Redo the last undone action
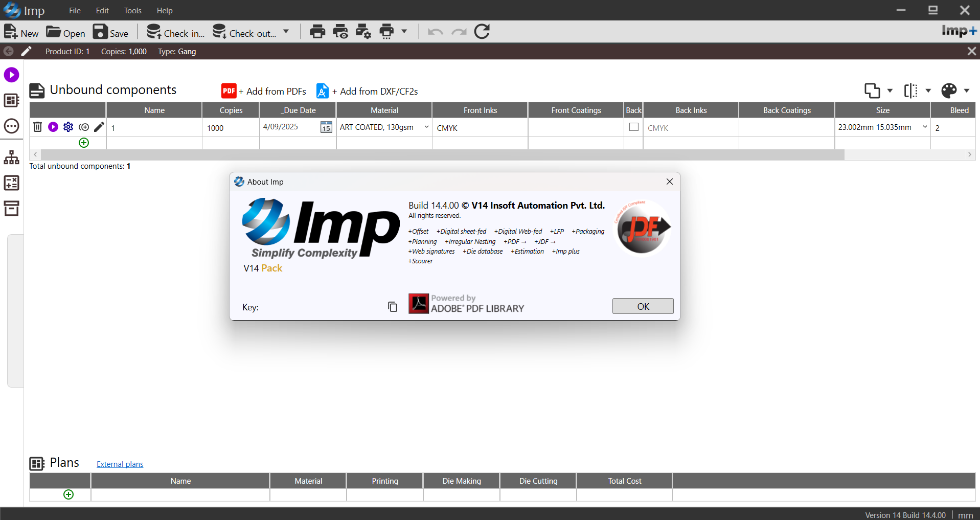The height and width of the screenshot is (520, 980). (x=459, y=32)
